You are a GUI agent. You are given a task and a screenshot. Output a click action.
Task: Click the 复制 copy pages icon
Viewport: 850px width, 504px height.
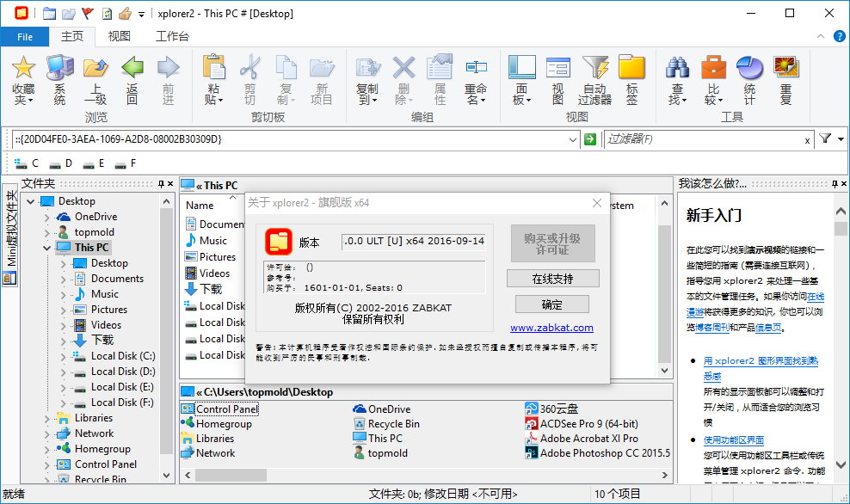click(x=286, y=68)
